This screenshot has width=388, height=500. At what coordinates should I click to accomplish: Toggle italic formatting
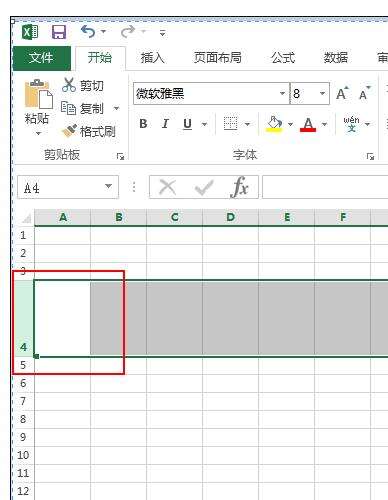[x=165, y=124]
